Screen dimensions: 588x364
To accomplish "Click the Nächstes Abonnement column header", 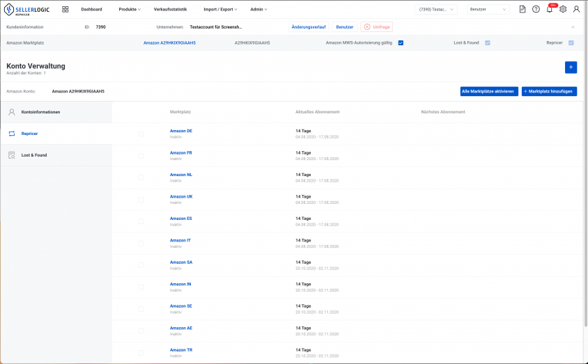I will coord(443,112).
